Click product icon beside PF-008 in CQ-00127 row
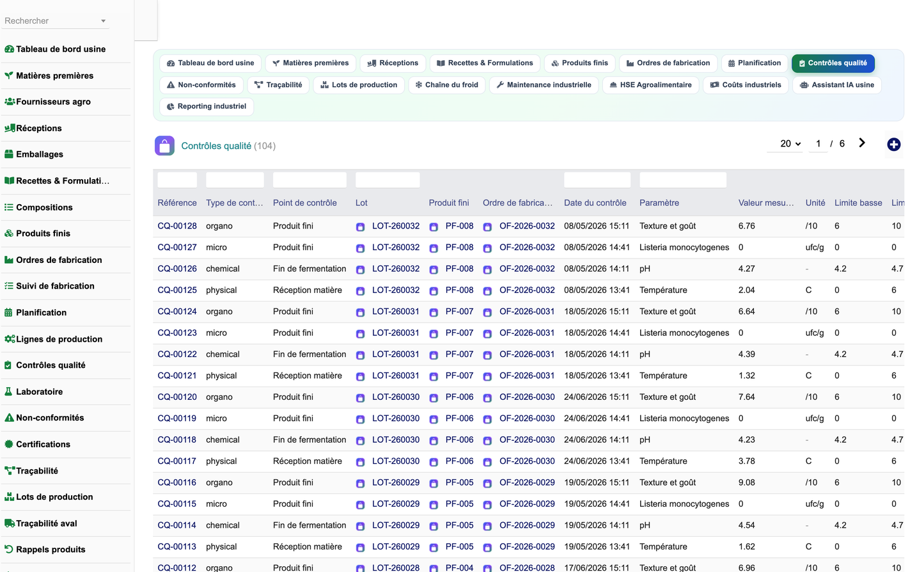924x572 pixels. point(434,248)
